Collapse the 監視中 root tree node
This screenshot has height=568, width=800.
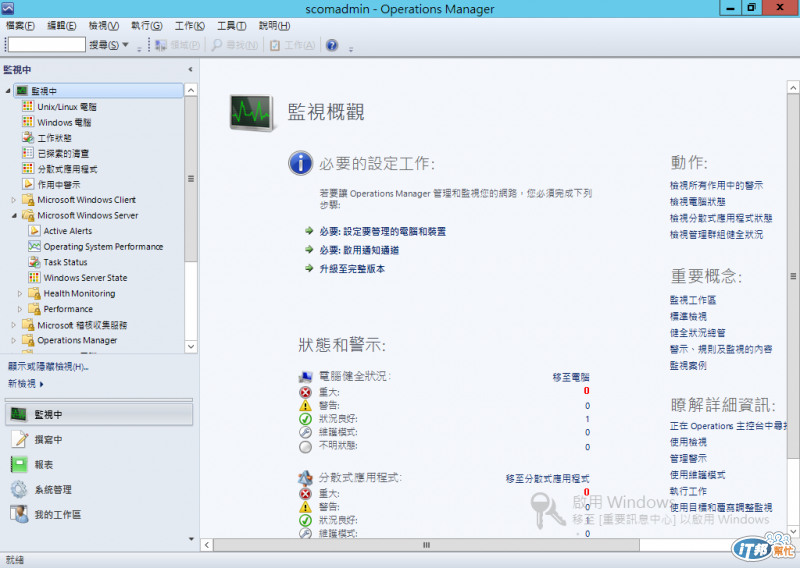pos(8,91)
